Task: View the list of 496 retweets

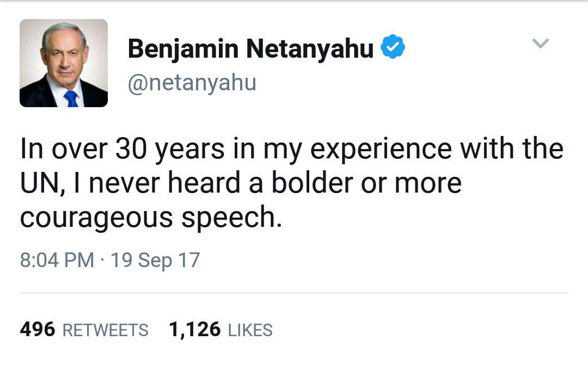Action: (x=84, y=329)
